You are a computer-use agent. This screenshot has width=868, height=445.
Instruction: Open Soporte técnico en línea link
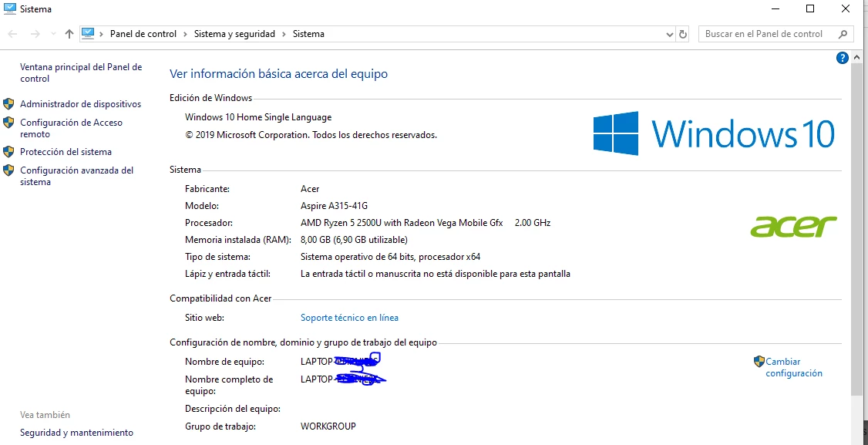pyautogui.click(x=349, y=318)
